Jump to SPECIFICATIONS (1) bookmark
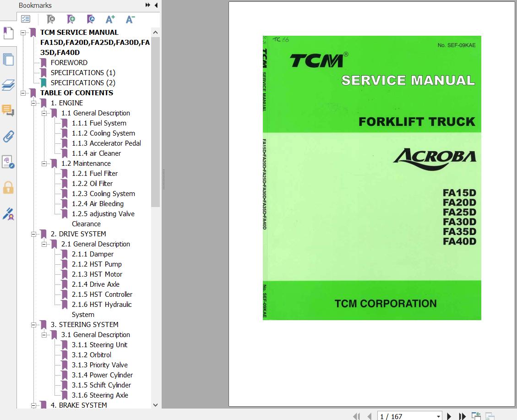 coord(83,72)
